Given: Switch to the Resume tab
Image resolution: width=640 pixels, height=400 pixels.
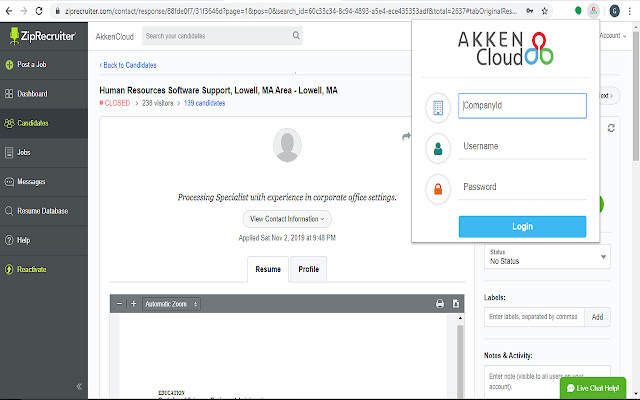Looking at the screenshot, I should [x=268, y=269].
